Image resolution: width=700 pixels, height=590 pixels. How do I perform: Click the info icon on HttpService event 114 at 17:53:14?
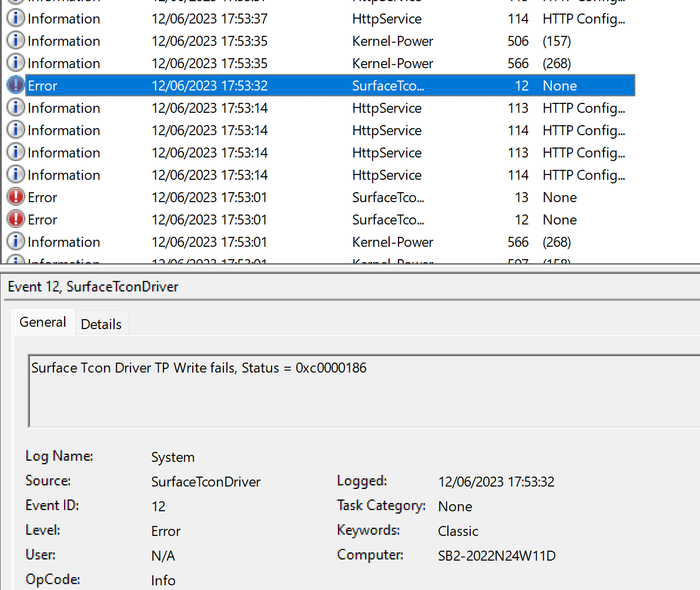point(15,130)
